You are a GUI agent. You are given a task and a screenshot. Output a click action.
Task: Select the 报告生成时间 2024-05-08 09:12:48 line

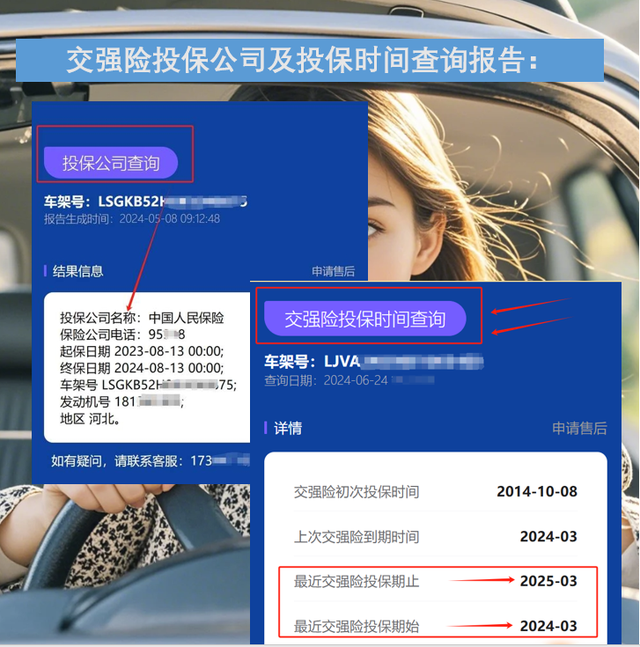132,219
